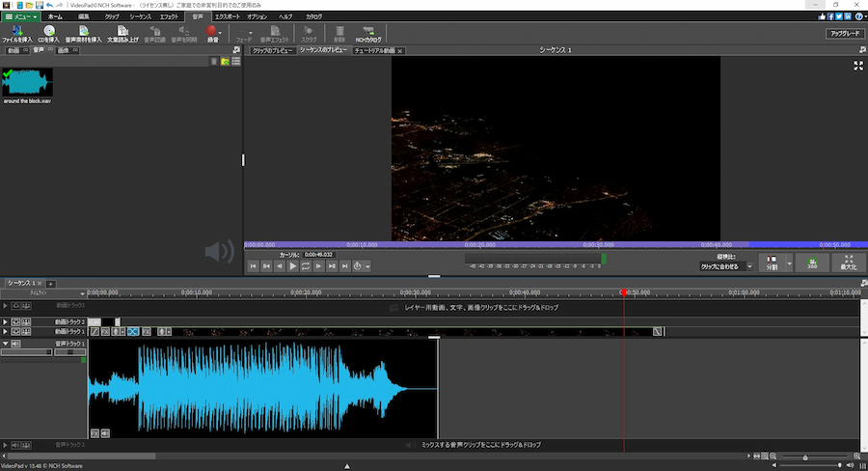Open the green メニュー dropdown

pyautogui.click(x=21, y=16)
